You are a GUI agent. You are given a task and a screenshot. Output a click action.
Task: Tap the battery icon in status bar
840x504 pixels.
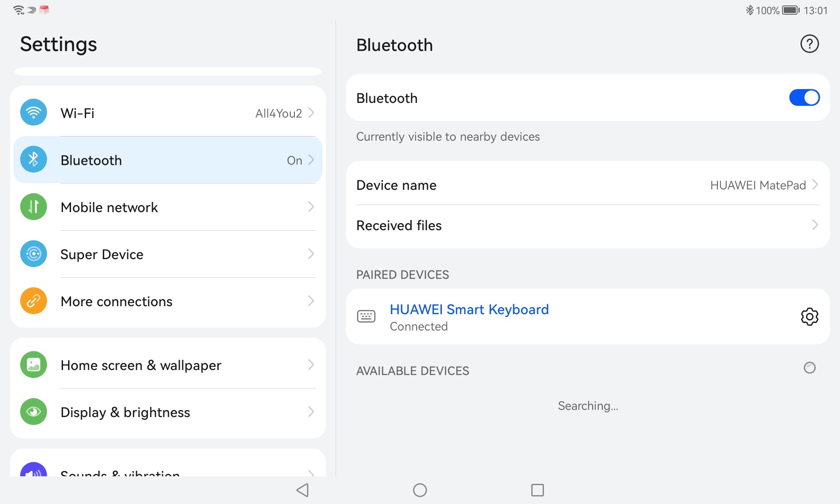pyautogui.click(x=791, y=10)
